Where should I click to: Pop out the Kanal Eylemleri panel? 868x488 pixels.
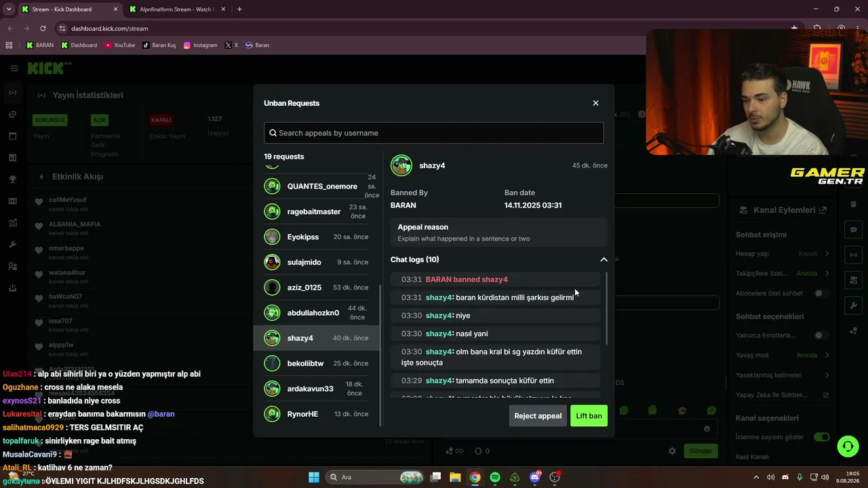coord(823,210)
